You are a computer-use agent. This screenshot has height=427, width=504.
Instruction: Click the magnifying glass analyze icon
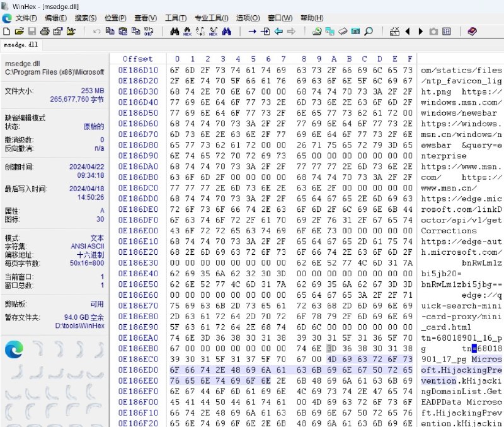tap(369, 31)
